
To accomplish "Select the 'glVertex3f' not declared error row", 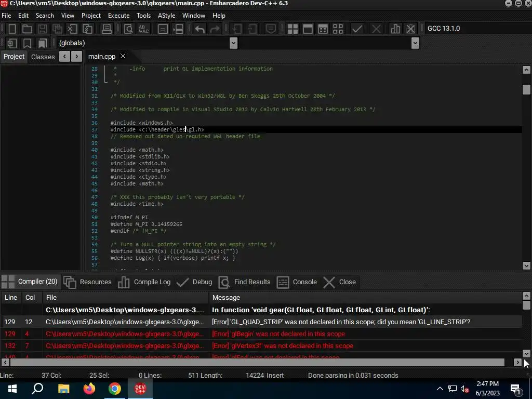I will pyautogui.click(x=261, y=345).
